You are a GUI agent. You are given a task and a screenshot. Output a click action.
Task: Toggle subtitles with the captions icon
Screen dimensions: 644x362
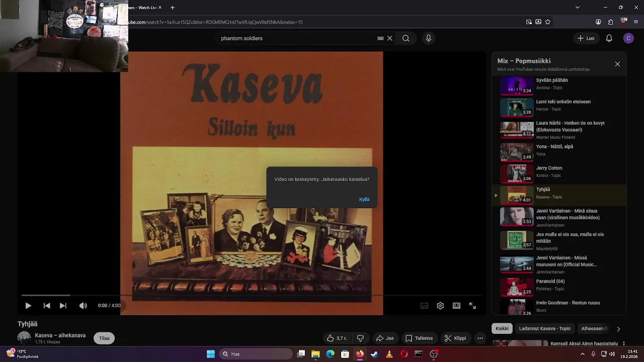pyautogui.click(x=424, y=306)
